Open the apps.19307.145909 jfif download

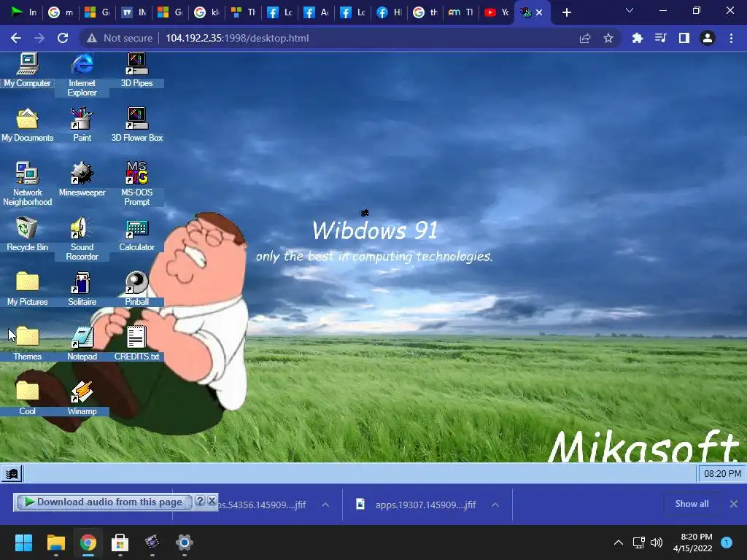tap(416, 505)
